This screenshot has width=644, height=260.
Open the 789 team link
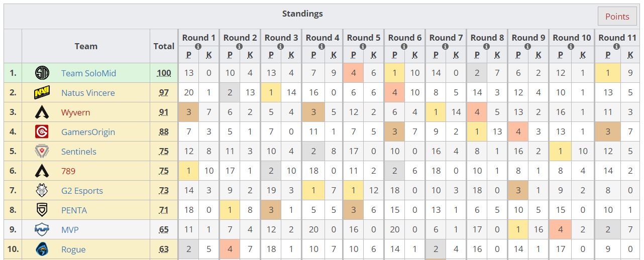pos(68,171)
